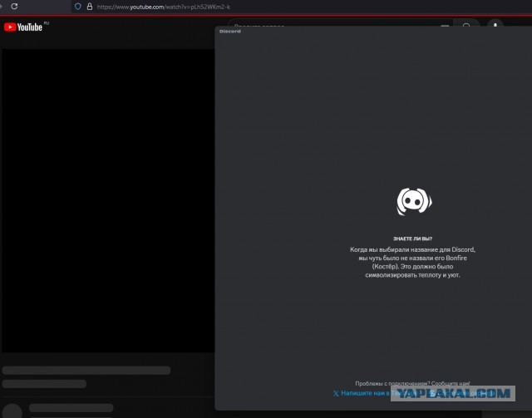
Task: Click the YouTube logo to go home
Action: 23,27
